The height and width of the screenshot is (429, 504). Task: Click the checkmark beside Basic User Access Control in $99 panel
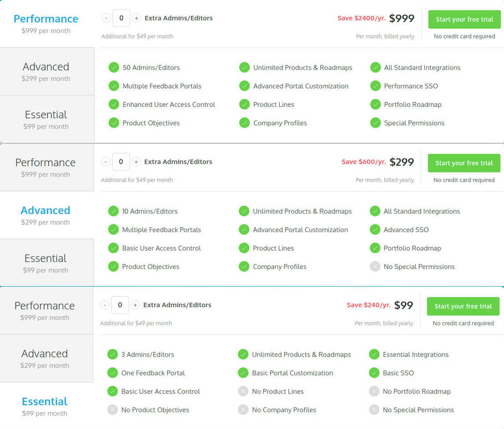(112, 391)
